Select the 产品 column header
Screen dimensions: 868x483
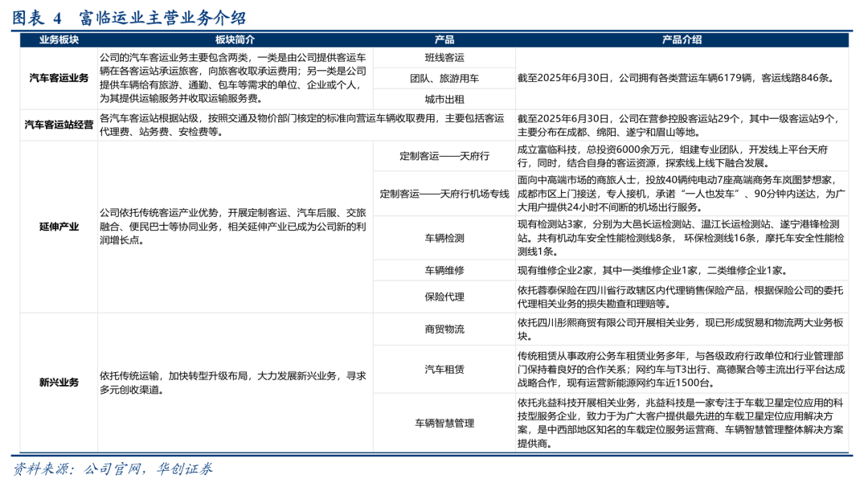[x=444, y=39]
